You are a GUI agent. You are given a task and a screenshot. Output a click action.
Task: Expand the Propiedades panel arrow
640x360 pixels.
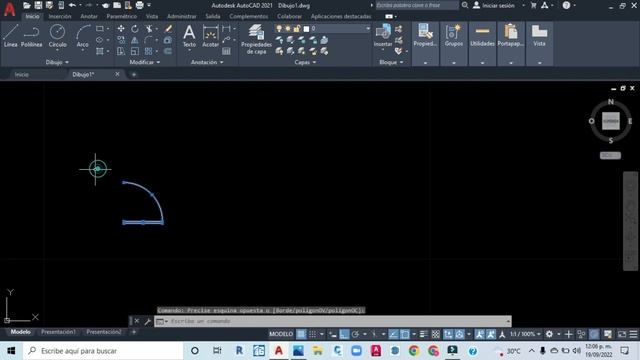(425, 63)
